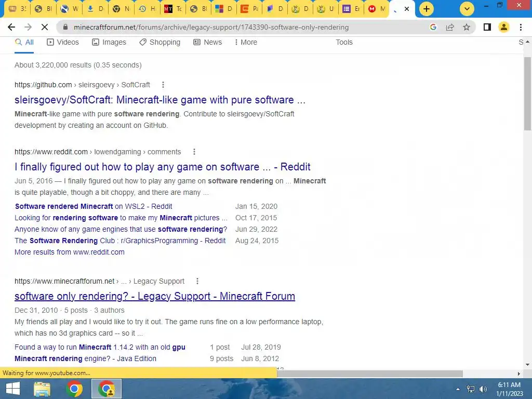Switch to the history-icon tab
Viewport: 532px width, 399px height.
tap(147, 9)
